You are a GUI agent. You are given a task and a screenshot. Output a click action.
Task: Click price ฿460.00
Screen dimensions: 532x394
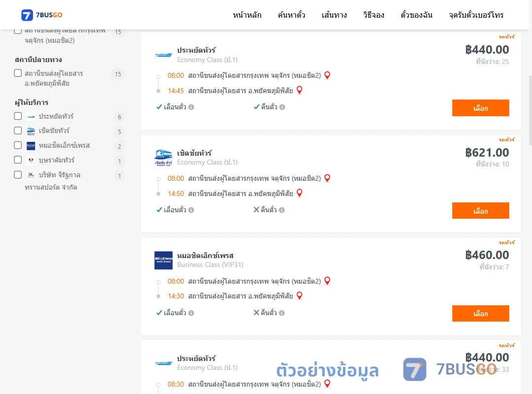click(x=487, y=255)
